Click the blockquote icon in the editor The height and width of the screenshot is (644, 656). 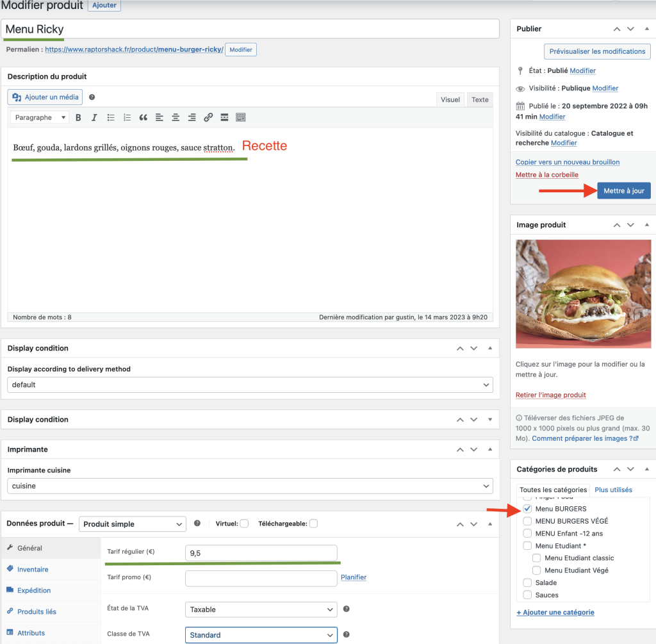click(143, 117)
